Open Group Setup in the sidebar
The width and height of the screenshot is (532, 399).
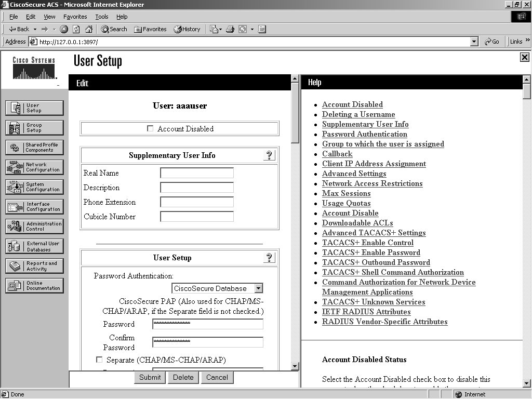(34, 128)
